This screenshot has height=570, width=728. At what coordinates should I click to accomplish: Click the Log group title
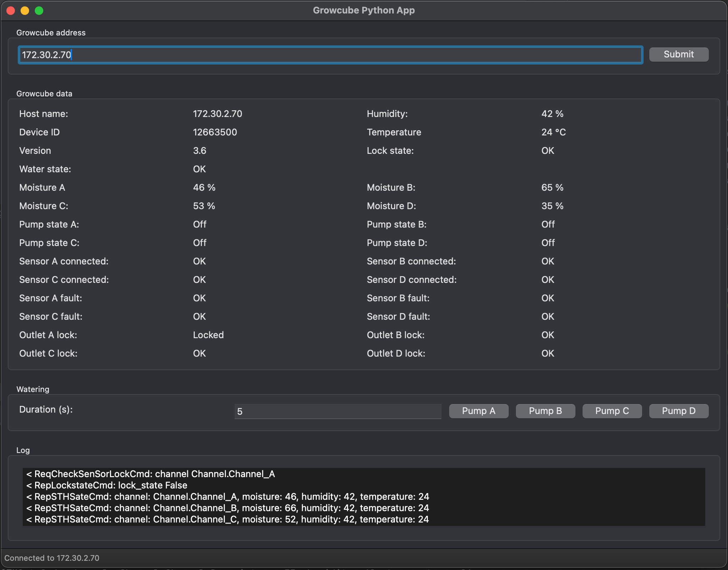click(23, 450)
